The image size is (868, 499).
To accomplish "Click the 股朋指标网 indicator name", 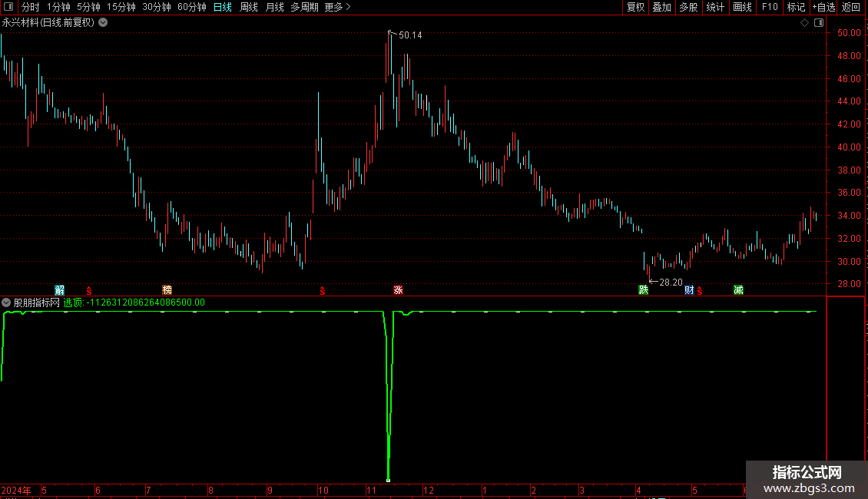I will pyautogui.click(x=37, y=302).
